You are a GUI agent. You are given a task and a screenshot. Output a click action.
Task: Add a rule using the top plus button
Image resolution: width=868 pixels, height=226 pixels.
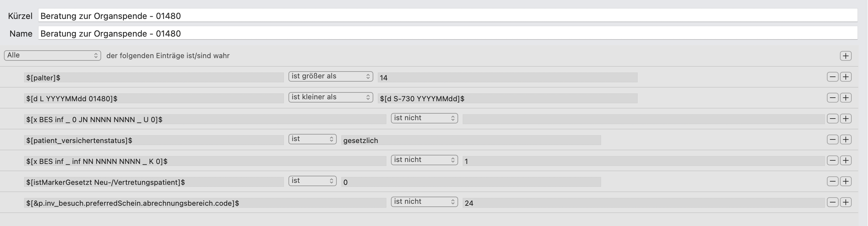tap(845, 56)
